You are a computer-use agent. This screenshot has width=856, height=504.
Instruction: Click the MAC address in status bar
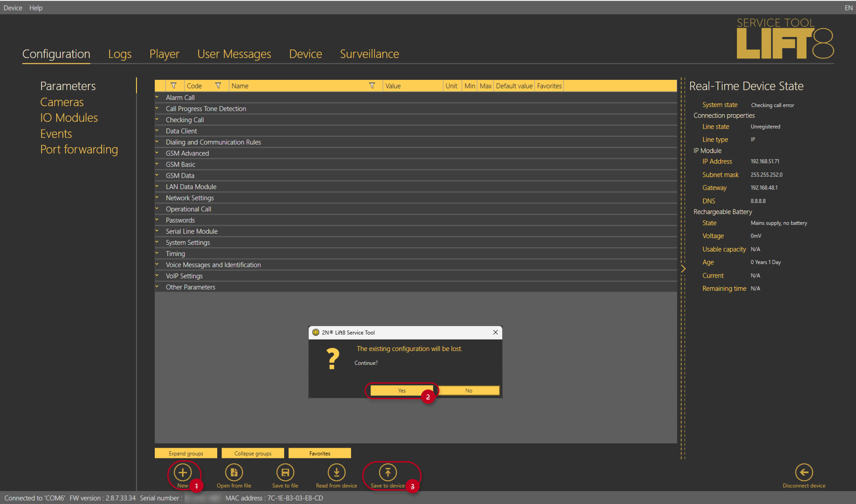click(x=275, y=498)
